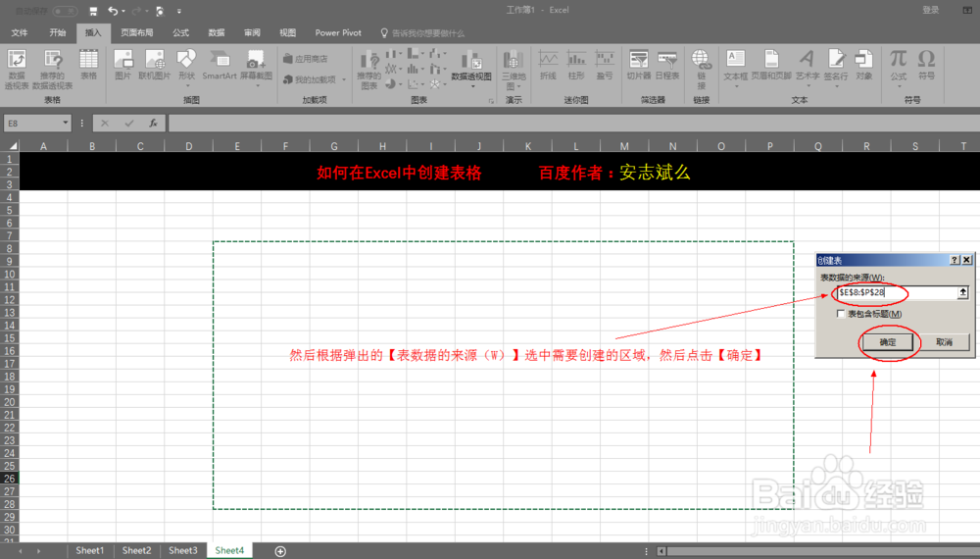Image resolution: width=980 pixels, height=559 pixels.
Task: Click the Undo arrow icon
Action: 113,11
